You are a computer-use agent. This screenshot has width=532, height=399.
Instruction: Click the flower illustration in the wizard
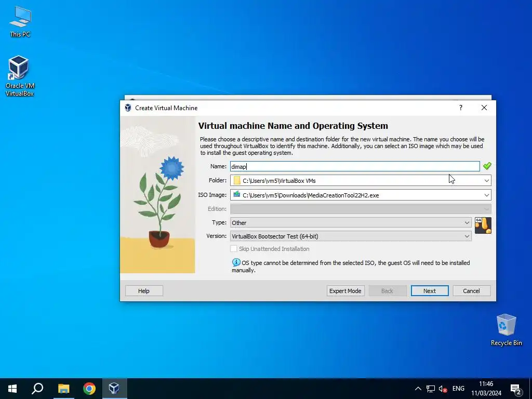coord(157,195)
